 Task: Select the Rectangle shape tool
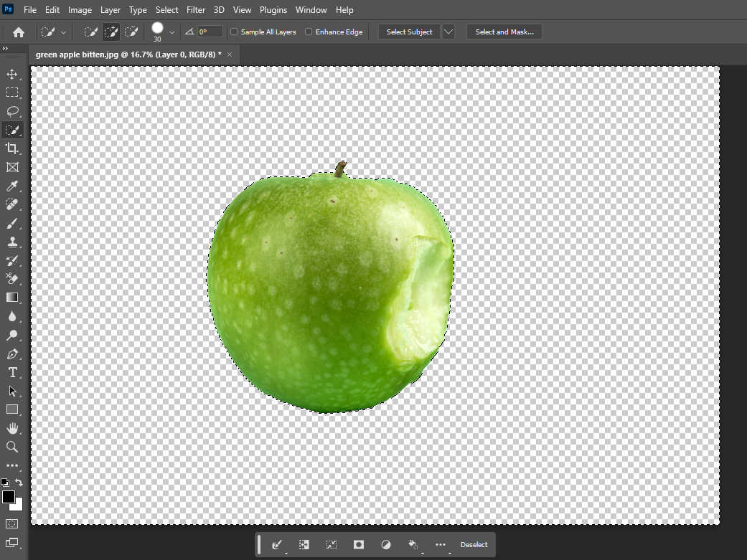click(x=12, y=409)
